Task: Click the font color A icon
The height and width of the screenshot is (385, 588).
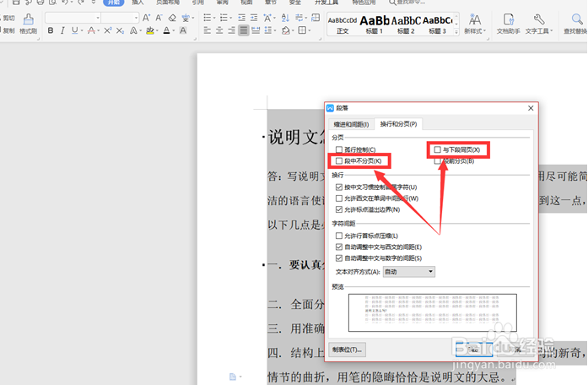Action: [167, 30]
